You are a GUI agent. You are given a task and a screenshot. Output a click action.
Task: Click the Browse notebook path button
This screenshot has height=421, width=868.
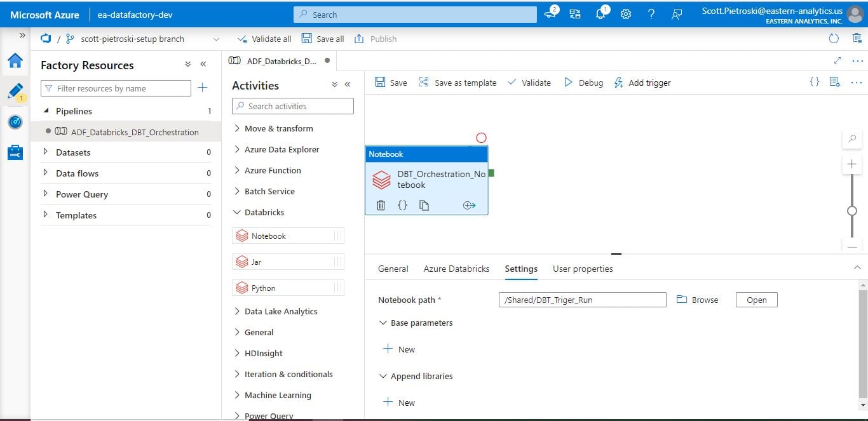(x=698, y=300)
